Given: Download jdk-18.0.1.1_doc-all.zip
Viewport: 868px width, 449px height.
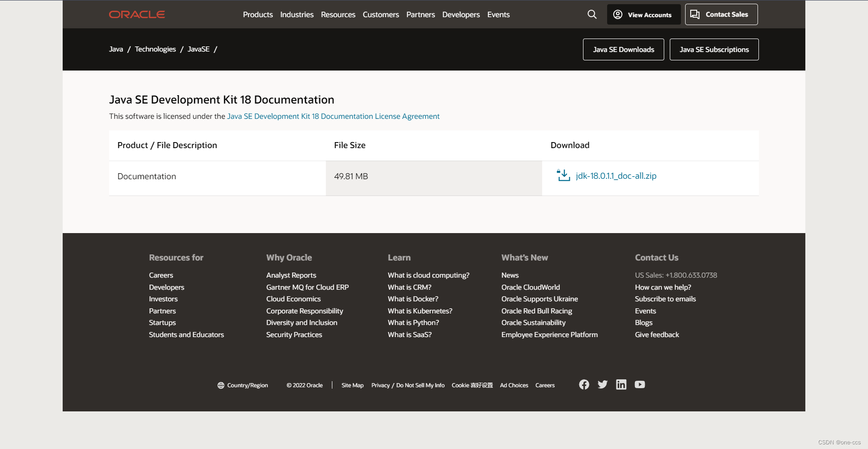Looking at the screenshot, I should click(x=616, y=176).
